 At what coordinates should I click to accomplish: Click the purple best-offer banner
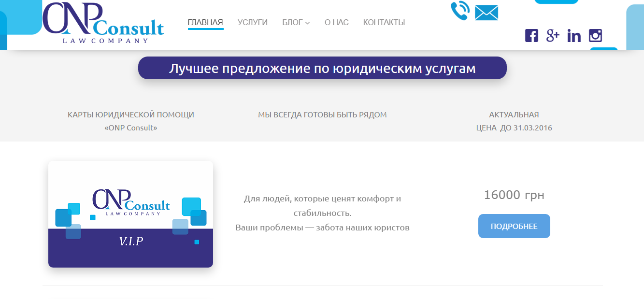point(322,68)
